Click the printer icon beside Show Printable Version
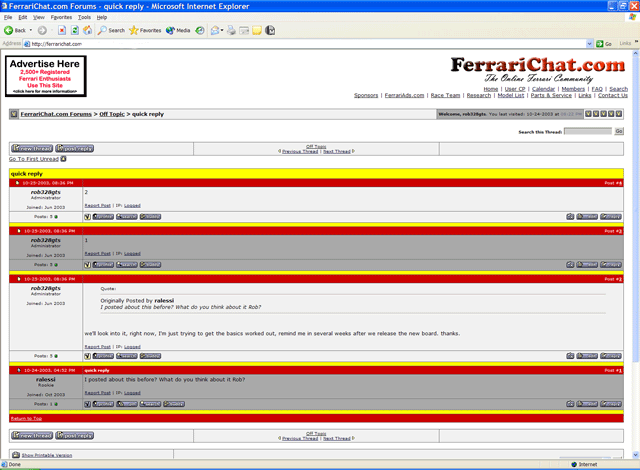Screen dimensions: 640x470 [16, 455]
